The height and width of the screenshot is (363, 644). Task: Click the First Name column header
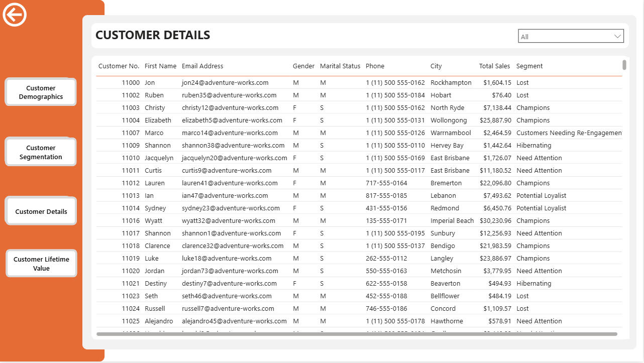coord(160,66)
